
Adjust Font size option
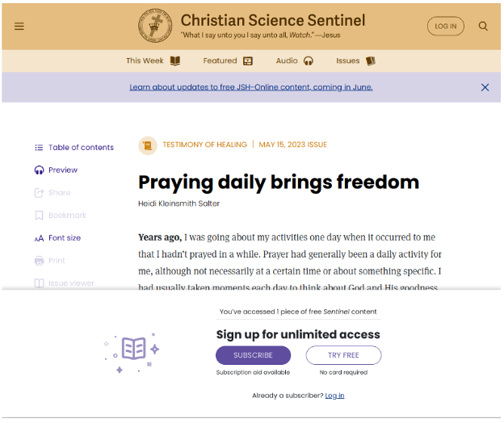(57, 238)
